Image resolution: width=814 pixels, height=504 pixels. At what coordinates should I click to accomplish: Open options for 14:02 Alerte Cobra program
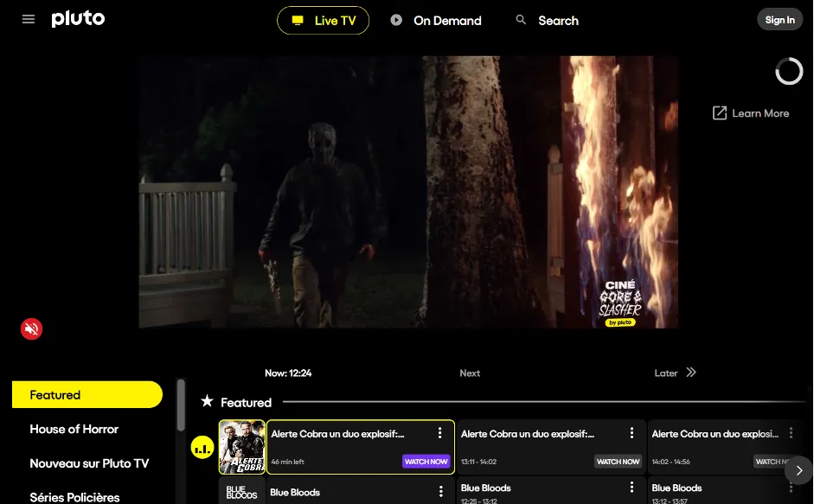point(792,433)
